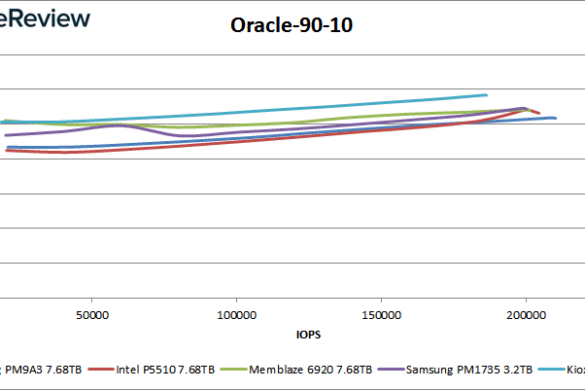Click the light blue legend swatch at the right edge
The height and width of the screenshot is (390, 585).
pos(551,369)
